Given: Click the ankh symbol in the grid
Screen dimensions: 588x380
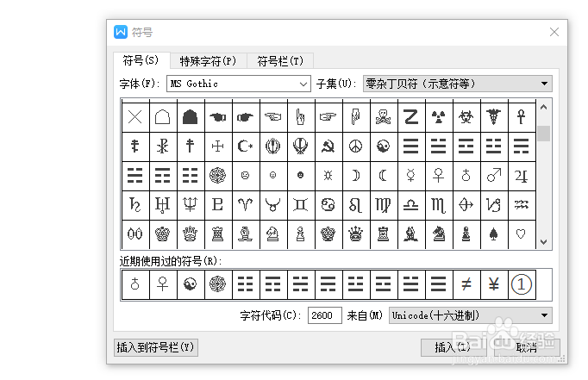Looking at the screenshot, I should pyautogui.click(x=522, y=117).
